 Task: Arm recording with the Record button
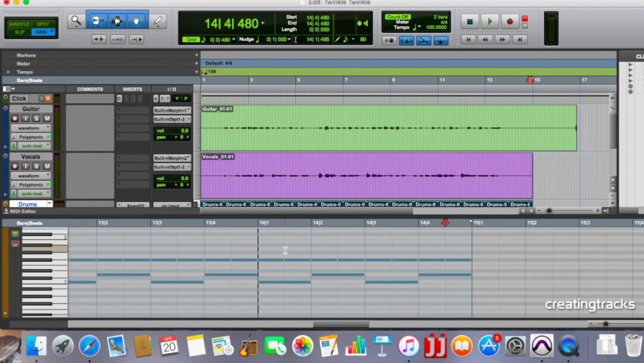[x=510, y=21]
